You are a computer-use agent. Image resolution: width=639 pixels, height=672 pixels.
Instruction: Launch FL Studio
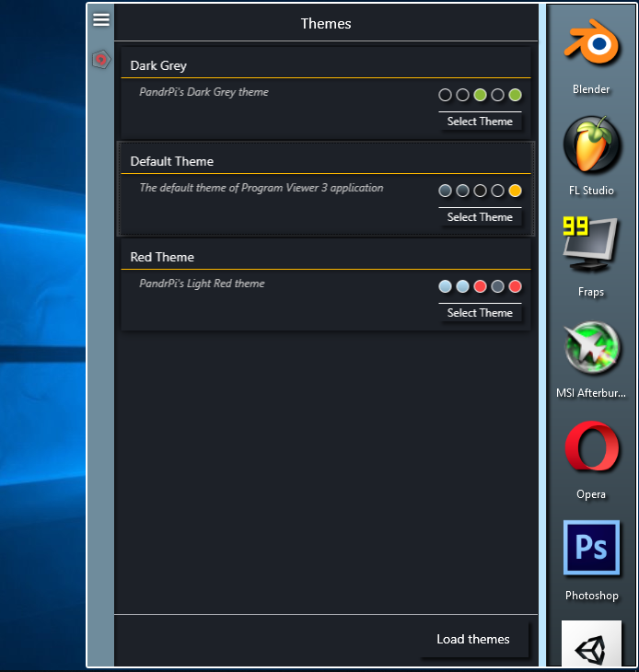[591, 145]
